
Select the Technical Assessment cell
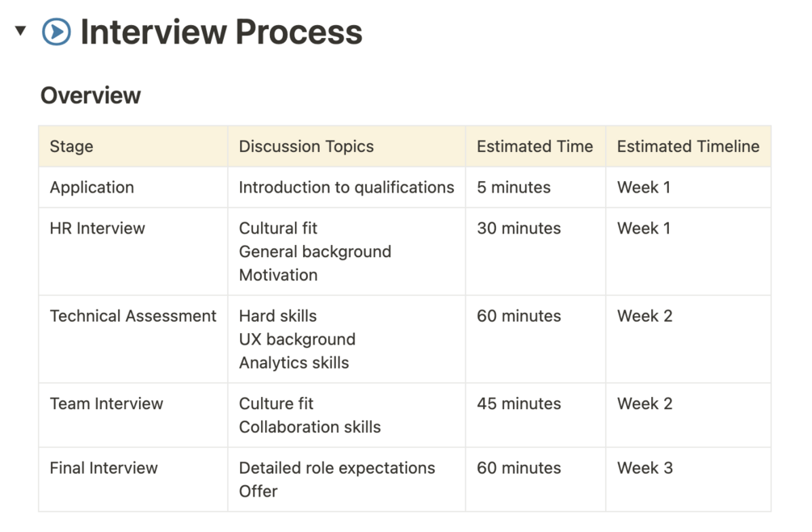133,340
